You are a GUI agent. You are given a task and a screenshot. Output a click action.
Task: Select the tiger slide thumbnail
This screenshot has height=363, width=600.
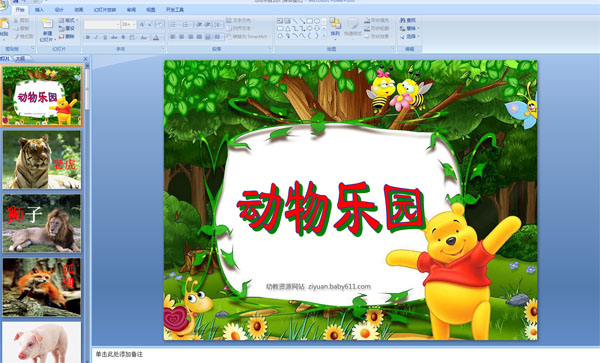[42, 160]
